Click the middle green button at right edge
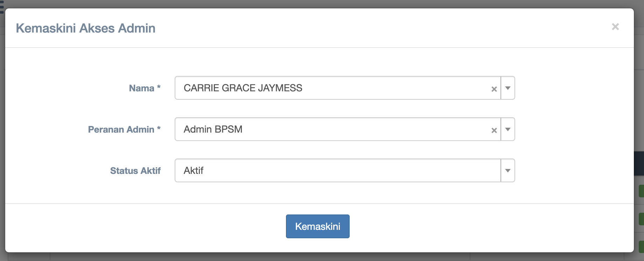 [x=641, y=219]
